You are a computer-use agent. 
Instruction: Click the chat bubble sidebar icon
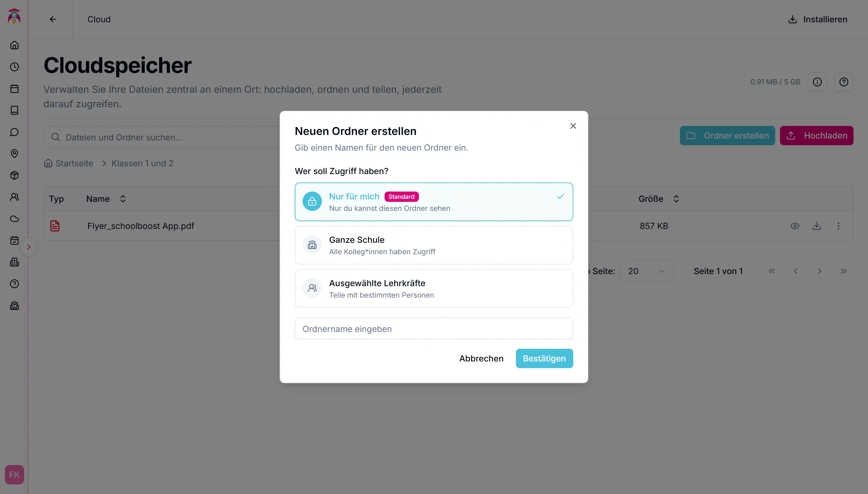tap(14, 132)
